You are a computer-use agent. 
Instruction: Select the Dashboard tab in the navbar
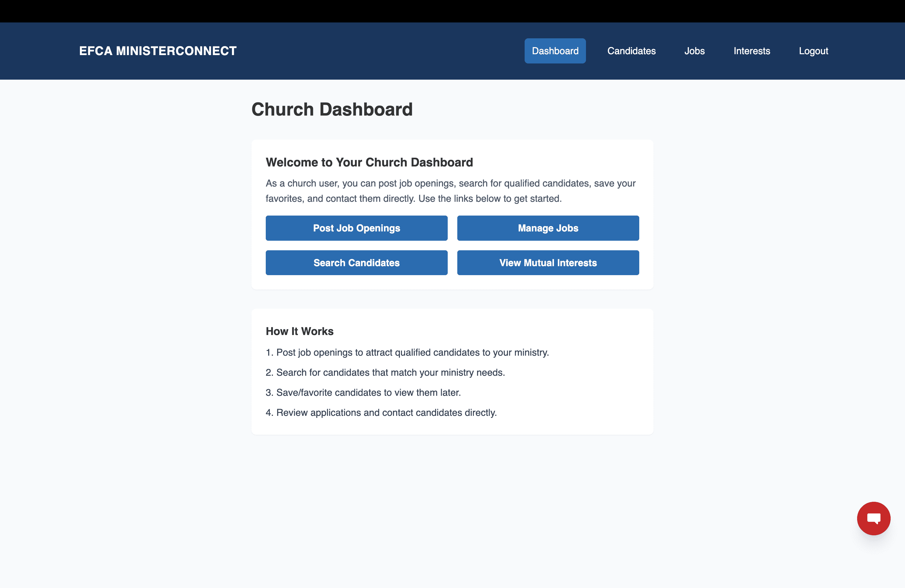555,51
